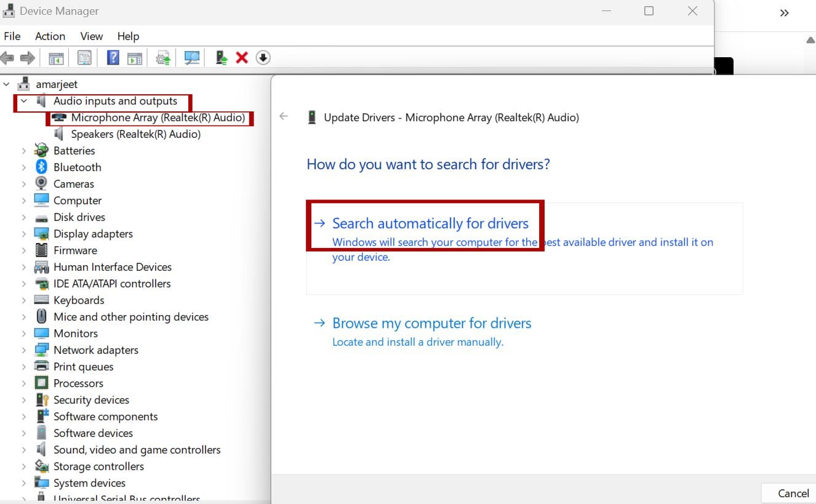Open Help using the blue question mark icon
Viewport: 816px width, 504px height.
coord(114,57)
